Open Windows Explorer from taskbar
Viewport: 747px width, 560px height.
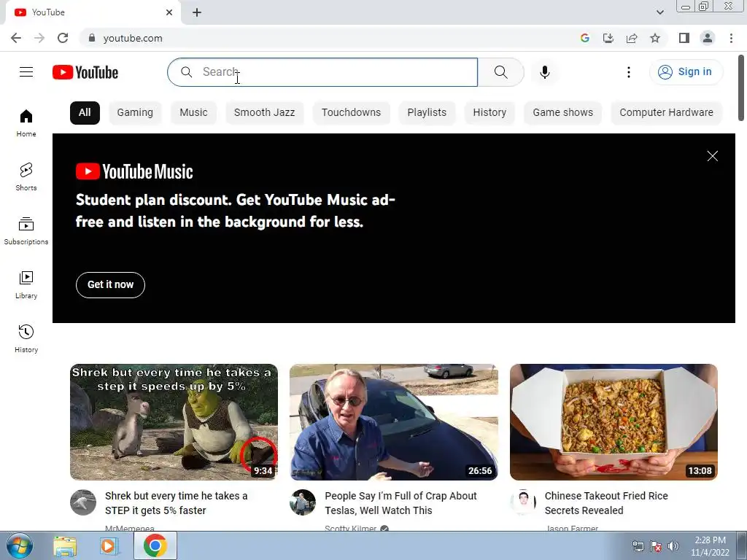[64, 546]
